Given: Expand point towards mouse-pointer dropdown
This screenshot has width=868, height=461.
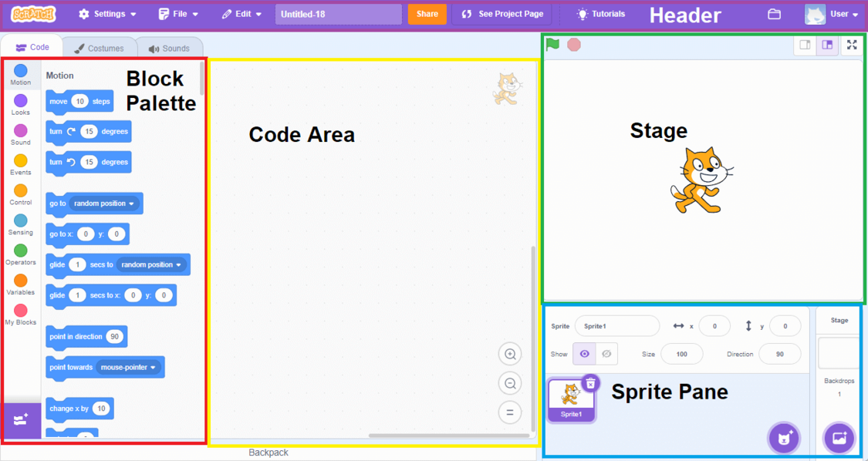Looking at the screenshot, I should point(128,367).
